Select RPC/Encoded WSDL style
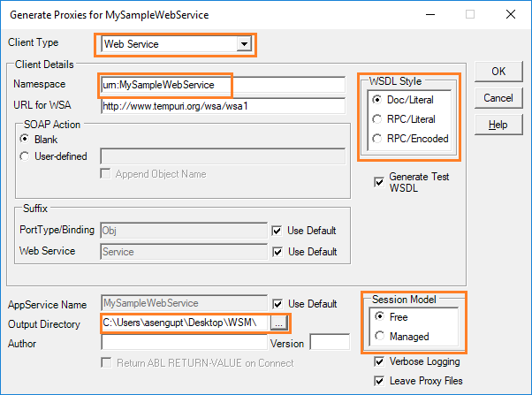532x395 pixels. [x=378, y=138]
